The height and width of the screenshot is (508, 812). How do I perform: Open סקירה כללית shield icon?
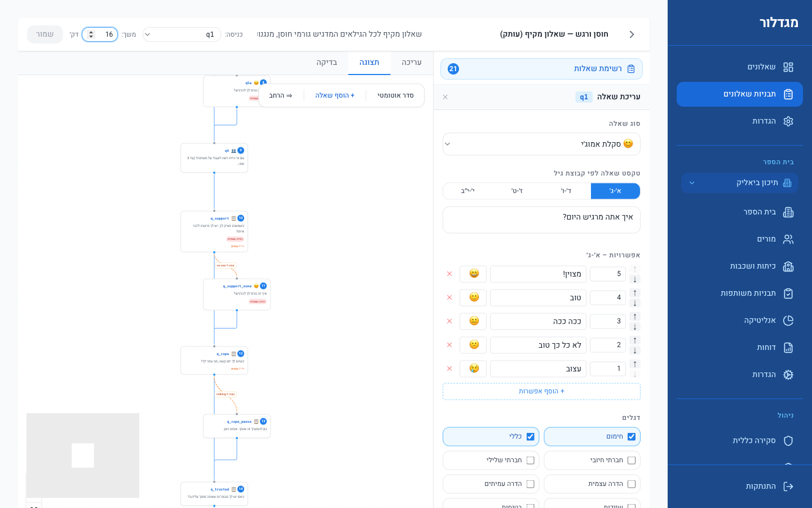(x=788, y=441)
